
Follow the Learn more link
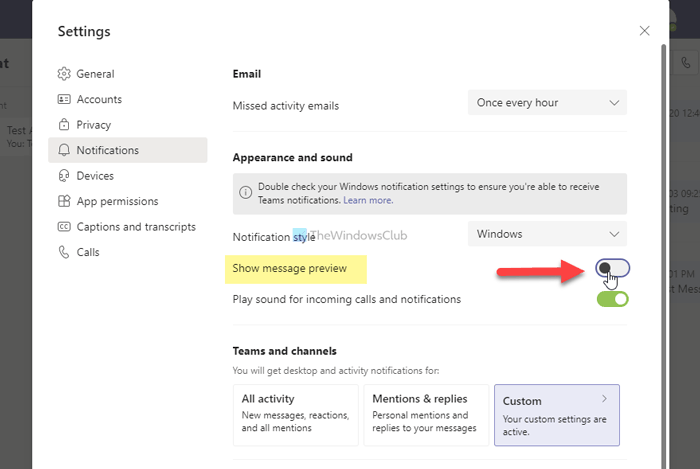pos(368,200)
